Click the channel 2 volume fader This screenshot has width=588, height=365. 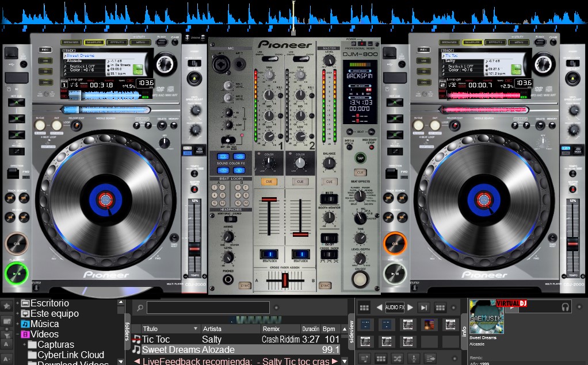click(300, 234)
